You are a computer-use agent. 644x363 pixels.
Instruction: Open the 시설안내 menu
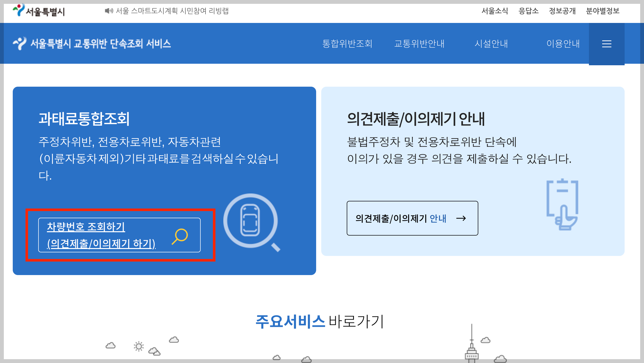[x=491, y=44]
